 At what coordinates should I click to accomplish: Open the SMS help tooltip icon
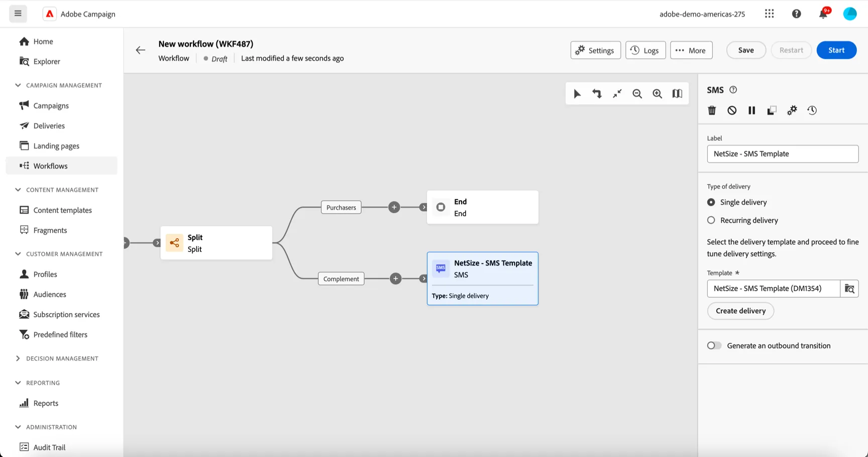pos(733,90)
